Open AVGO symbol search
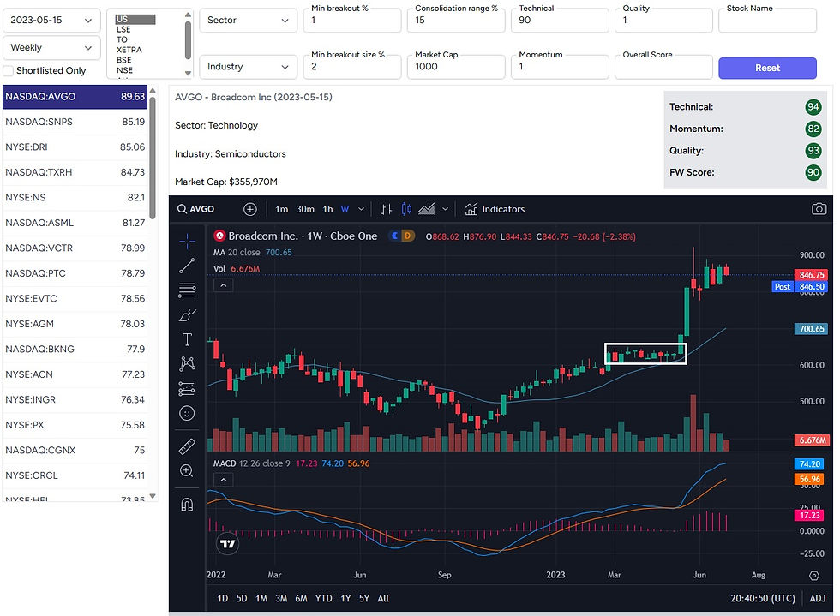 tap(196, 209)
